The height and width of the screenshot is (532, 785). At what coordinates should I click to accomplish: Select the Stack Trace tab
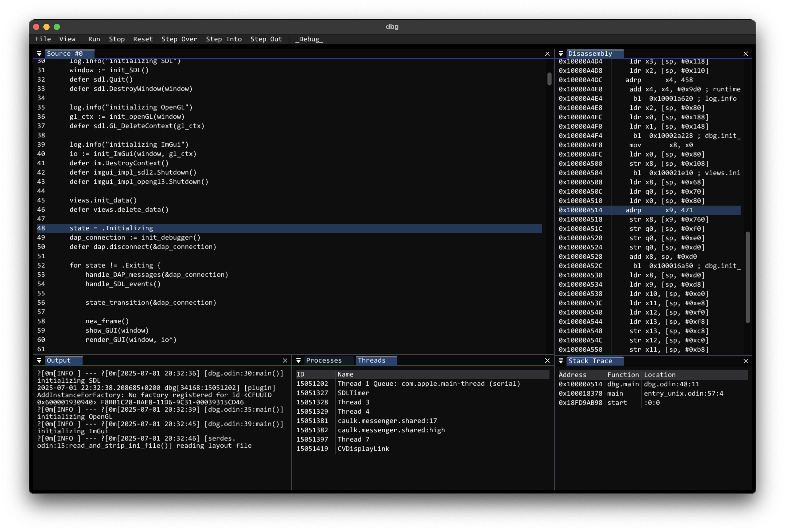pyautogui.click(x=595, y=361)
